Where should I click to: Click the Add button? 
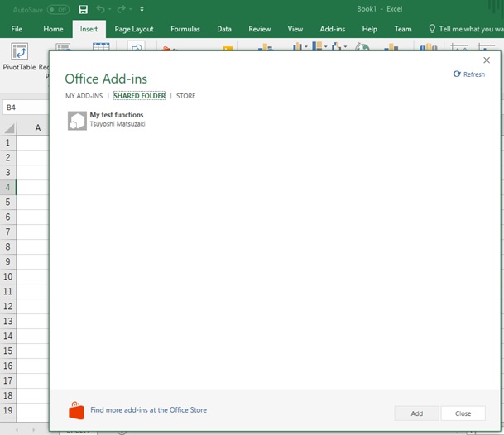[x=416, y=413]
